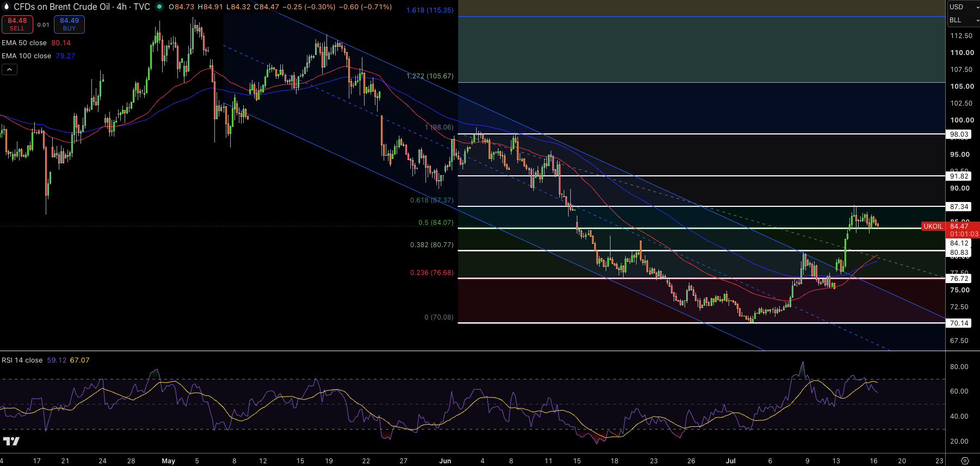Click the RSI value 59.12
This screenshot has height=466, width=980.
[x=57, y=360]
